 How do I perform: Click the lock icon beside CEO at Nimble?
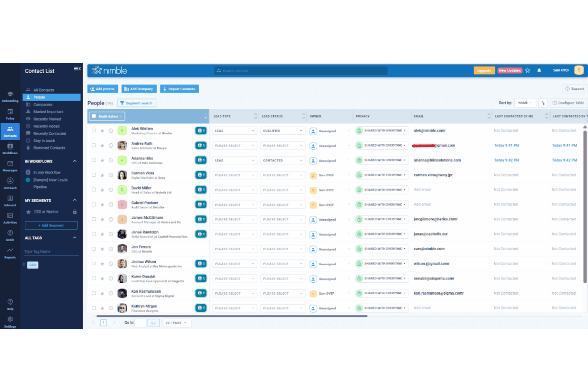click(x=75, y=212)
